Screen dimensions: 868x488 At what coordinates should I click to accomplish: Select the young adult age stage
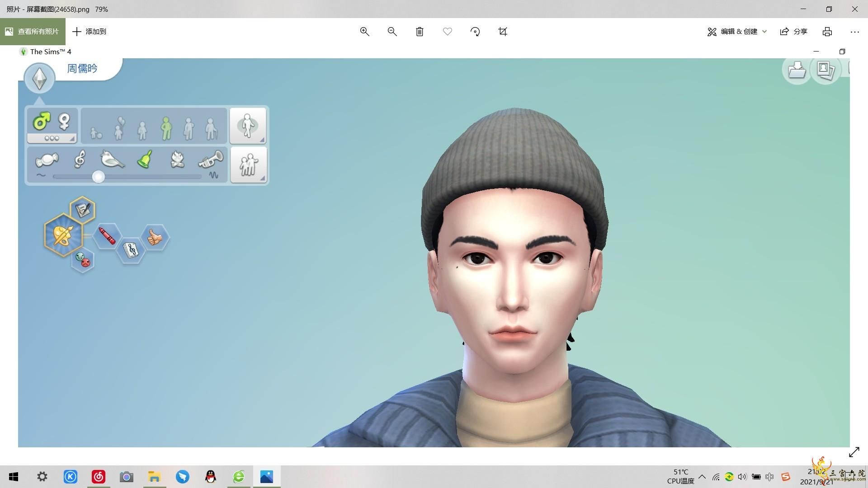point(166,128)
